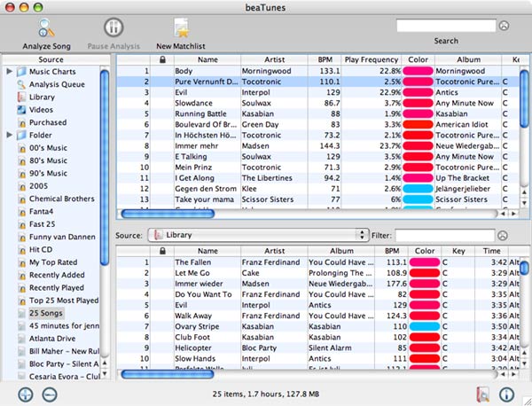Click the add playlist plus icon
The width and height of the screenshot is (532, 406).
click(x=24, y=394)
